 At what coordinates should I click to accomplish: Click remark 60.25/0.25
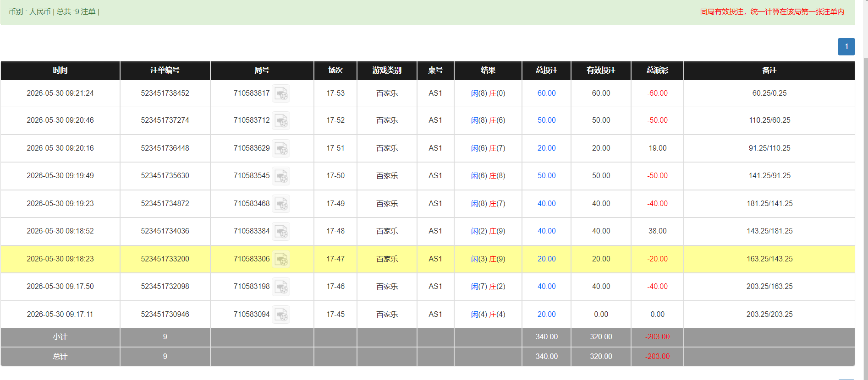pyautogui.click(x=769, y=93)
